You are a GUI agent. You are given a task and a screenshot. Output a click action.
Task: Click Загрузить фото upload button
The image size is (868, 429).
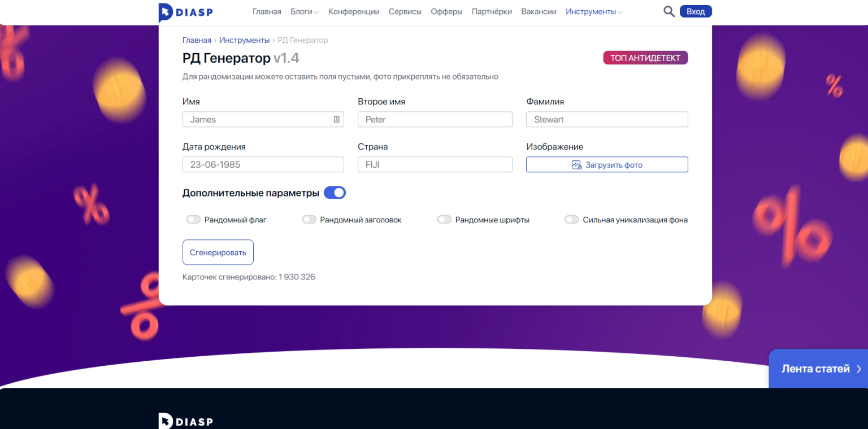[x=607, y=165]
